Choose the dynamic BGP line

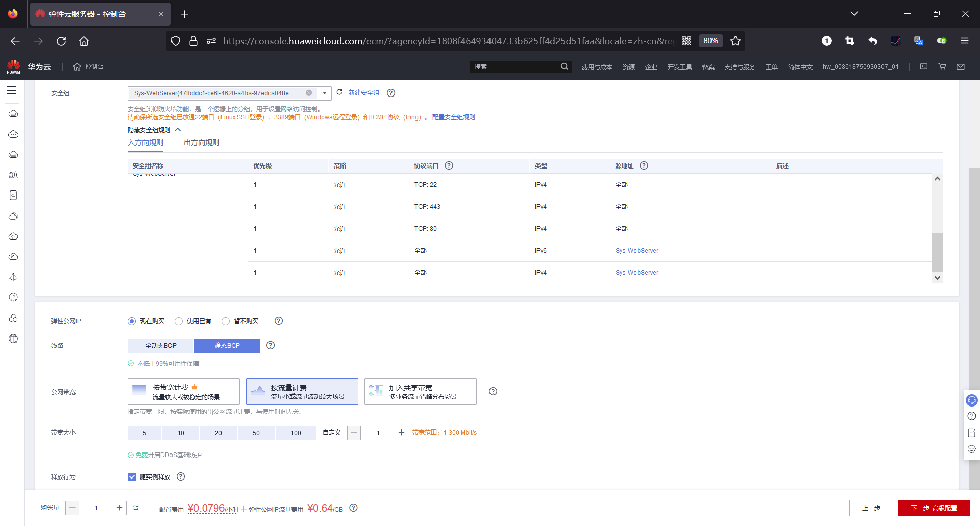click(x=161, y=346)
